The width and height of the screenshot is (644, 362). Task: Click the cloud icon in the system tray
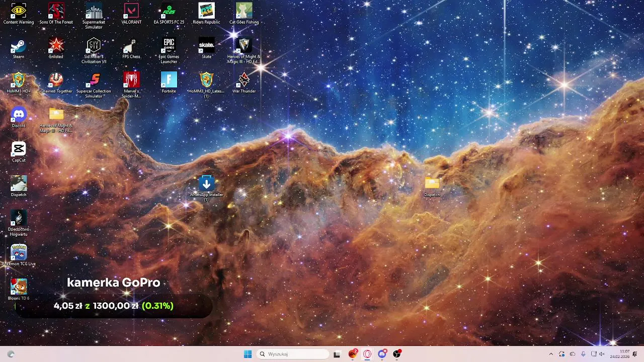[x=573, y=354]
